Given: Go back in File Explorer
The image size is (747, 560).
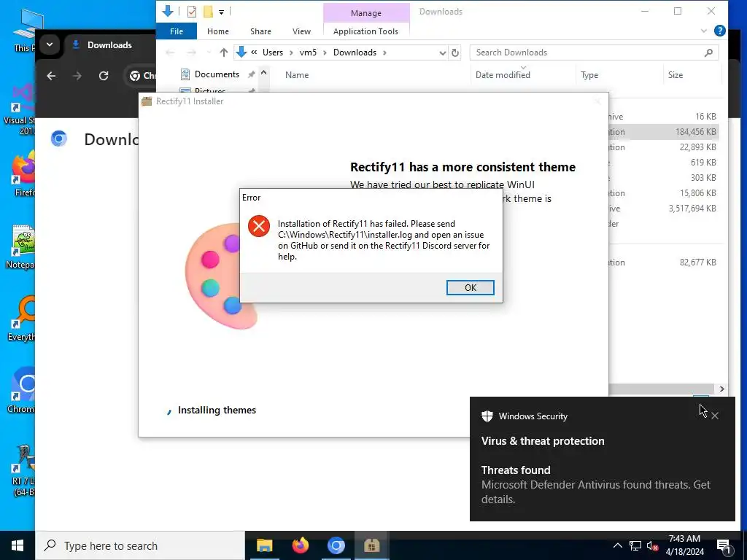Looking at the screenshot, I should 170,52.
